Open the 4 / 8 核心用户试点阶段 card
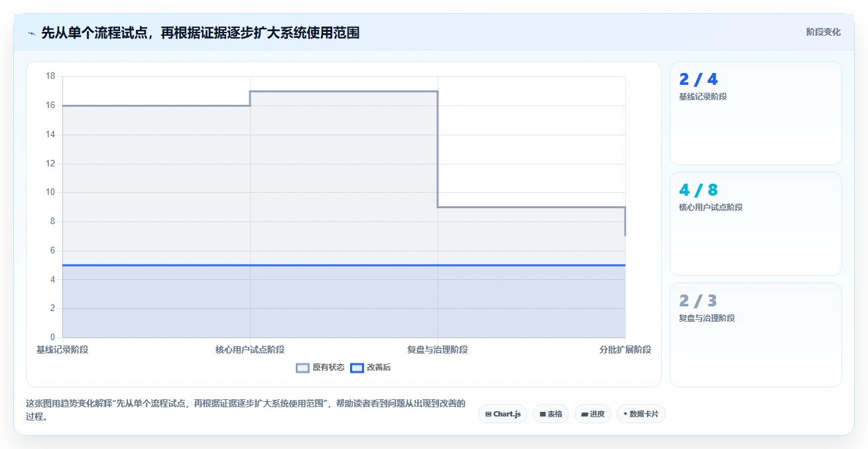Screen dimensions: 868x449 (756, 224)
